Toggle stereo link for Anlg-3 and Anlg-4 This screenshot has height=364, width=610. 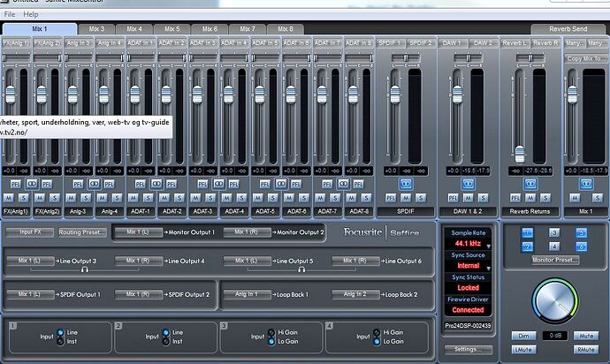point(94,184)
